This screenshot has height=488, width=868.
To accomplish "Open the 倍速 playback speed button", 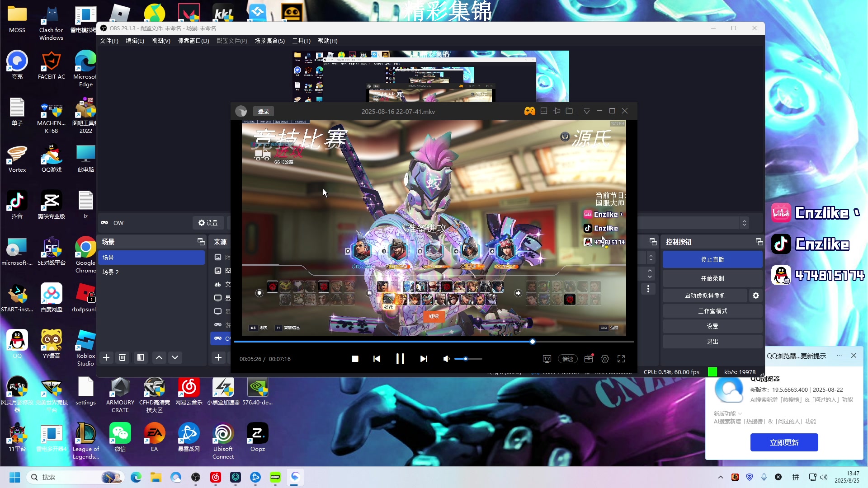I will coord(568,359).
